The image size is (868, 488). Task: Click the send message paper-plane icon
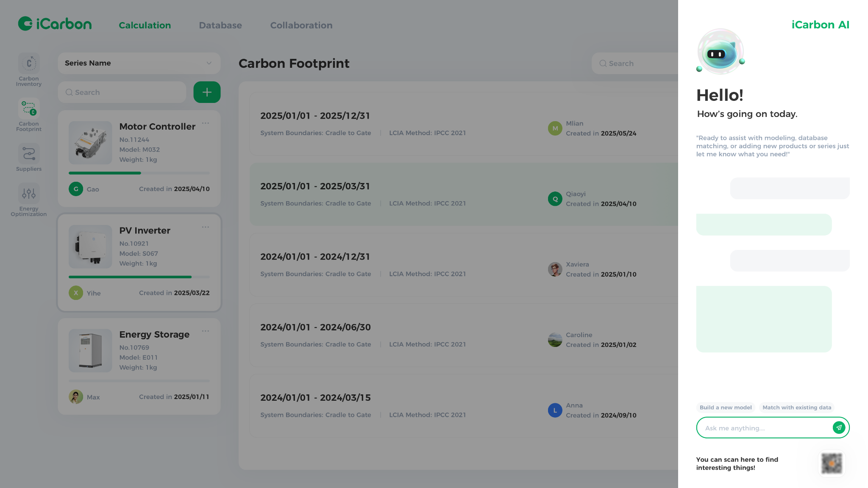(x=839, y=427)
